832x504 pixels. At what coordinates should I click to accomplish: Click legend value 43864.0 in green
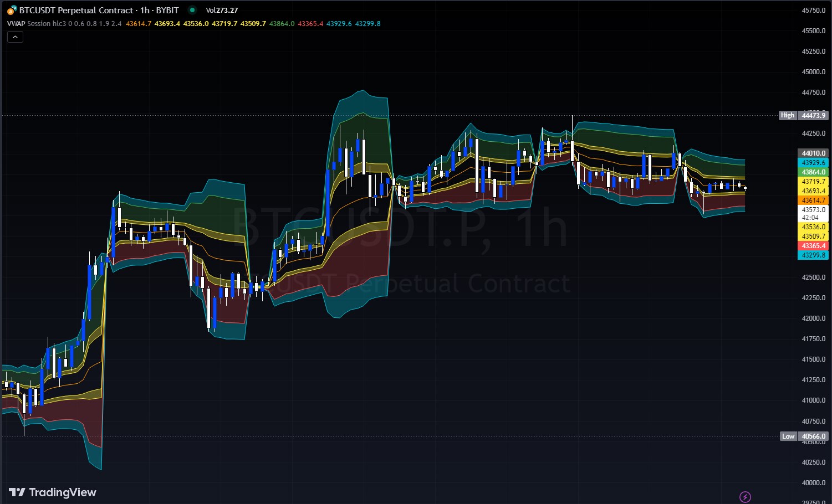pyautogui.click(x=282, y=24)
